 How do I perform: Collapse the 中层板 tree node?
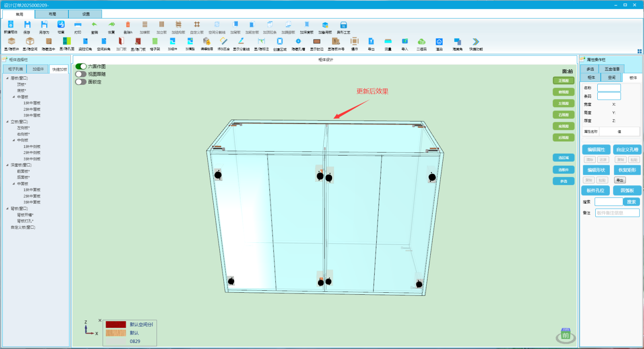[x=14, y=97]
